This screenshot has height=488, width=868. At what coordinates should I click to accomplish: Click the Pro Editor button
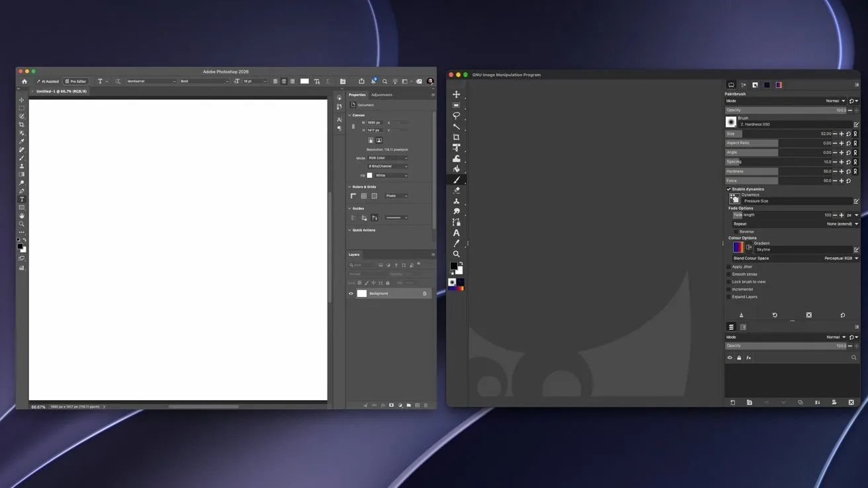(76, 81)
